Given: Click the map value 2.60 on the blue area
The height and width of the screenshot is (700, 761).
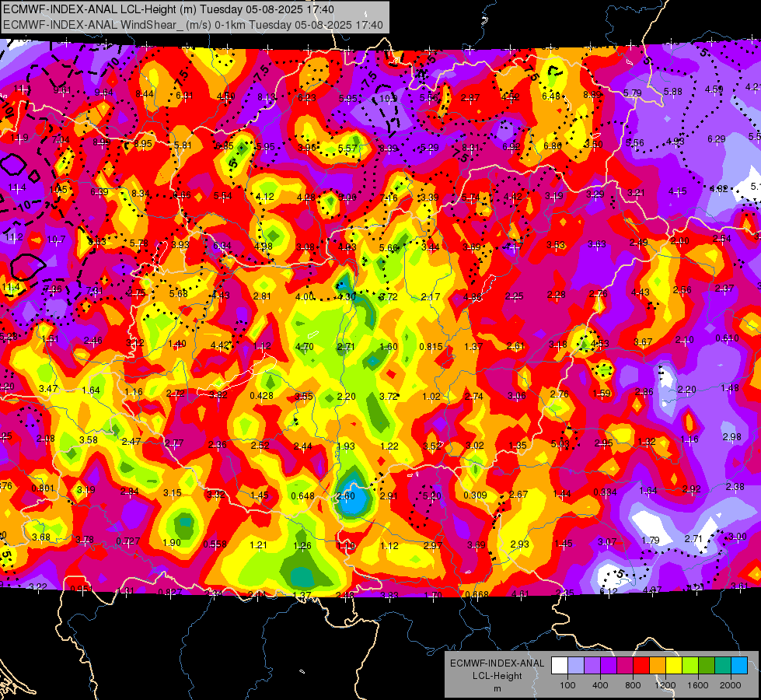Looking at the screenshot, I should pos(346,496).
